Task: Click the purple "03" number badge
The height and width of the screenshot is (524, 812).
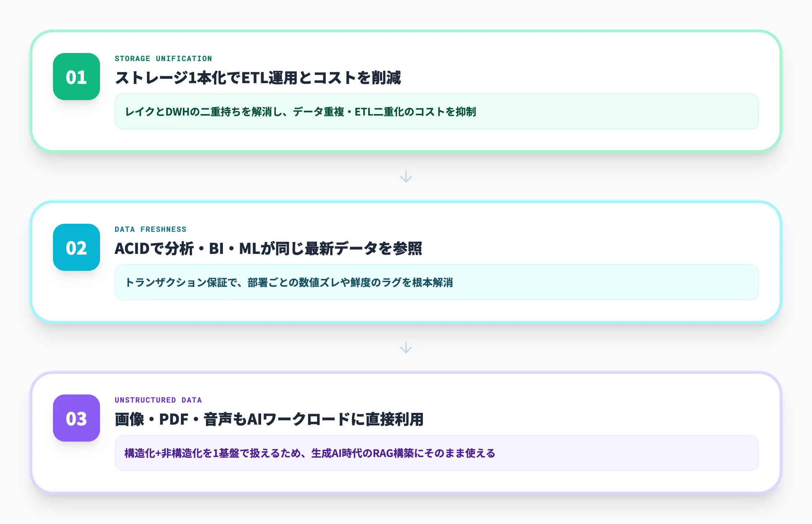Action: (x=76, y=419)
